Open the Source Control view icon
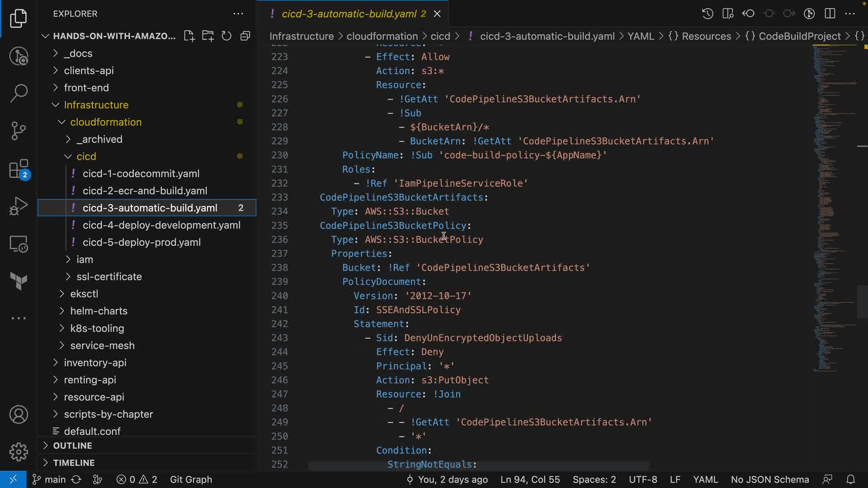868x488 pixels. point(19,131)
